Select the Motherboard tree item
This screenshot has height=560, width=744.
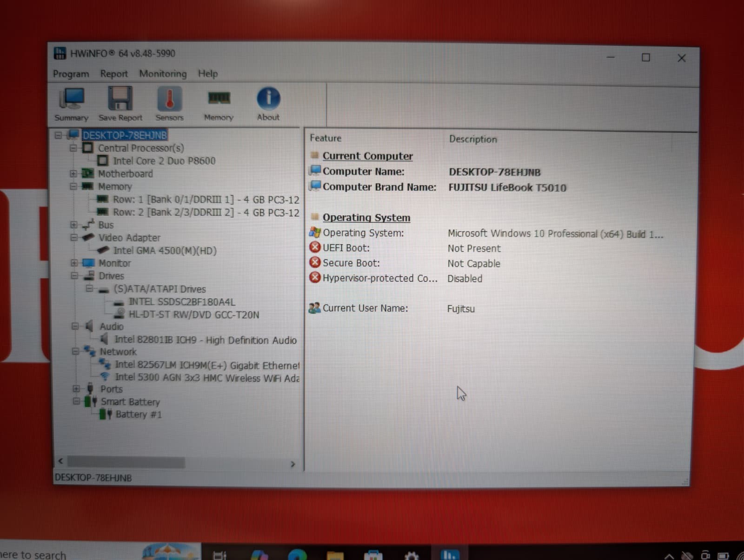(125, 173)
